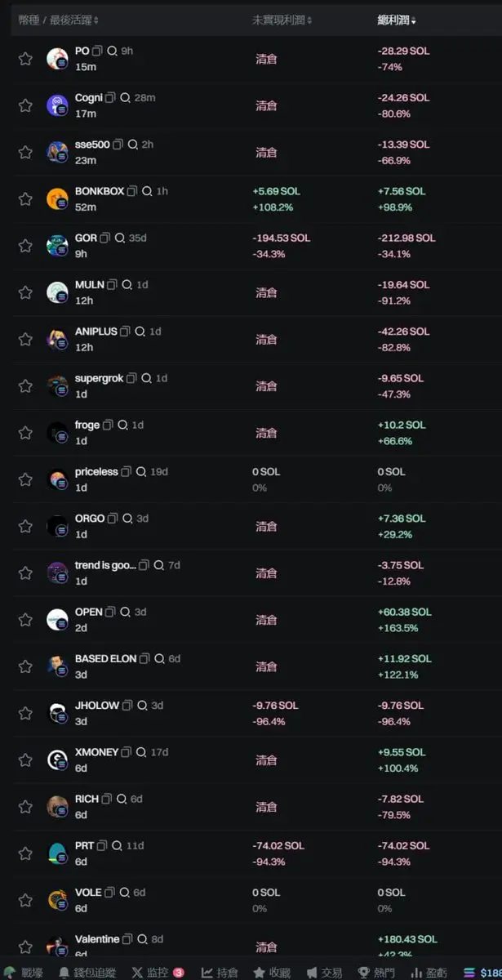
Task: Open X 监控 with notification badge
Action: tap(158, 973)
